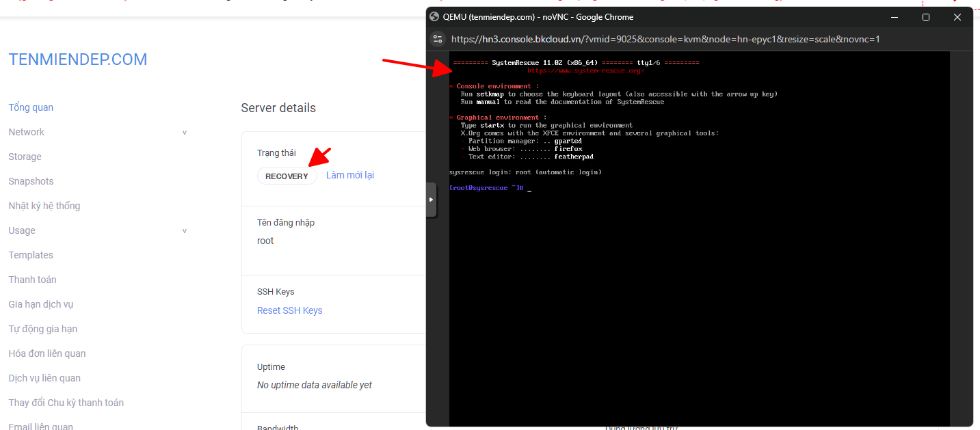
Task: Open Email liên quan item
Action: 40,427
